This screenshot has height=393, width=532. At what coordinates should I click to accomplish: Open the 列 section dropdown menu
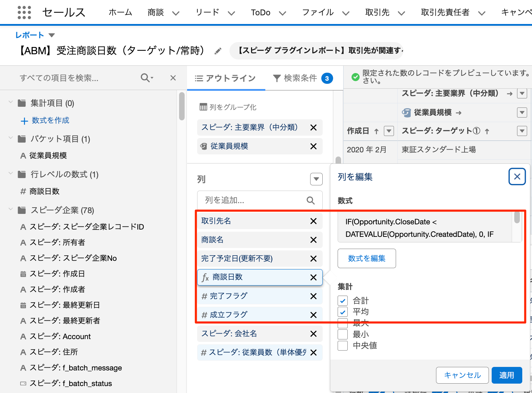pyautogui.click(x=316, y=179)
